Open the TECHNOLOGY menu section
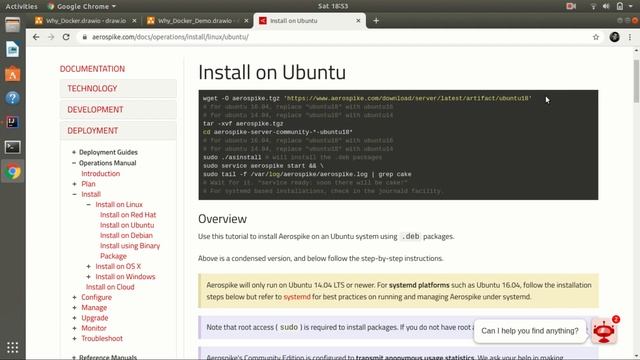This screenshot has width=640, height=360. [x=118, y=89]
